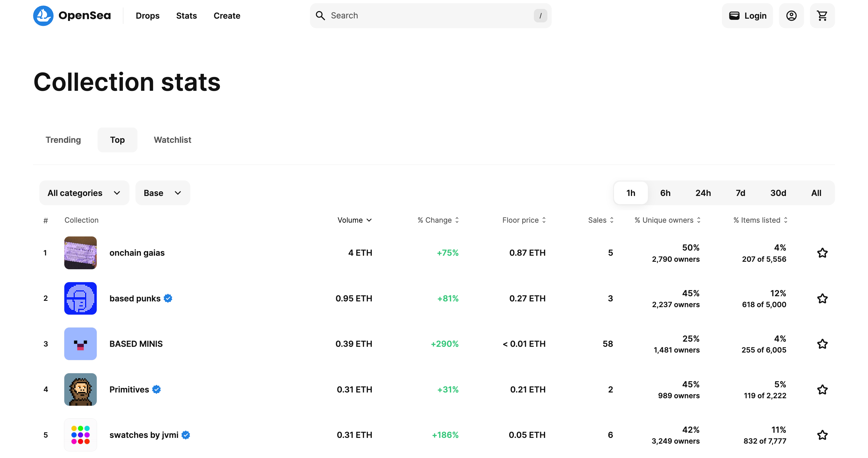868x458 pixels.
Task: Click the slash shortcut badge in search
Action: point(540,16)
